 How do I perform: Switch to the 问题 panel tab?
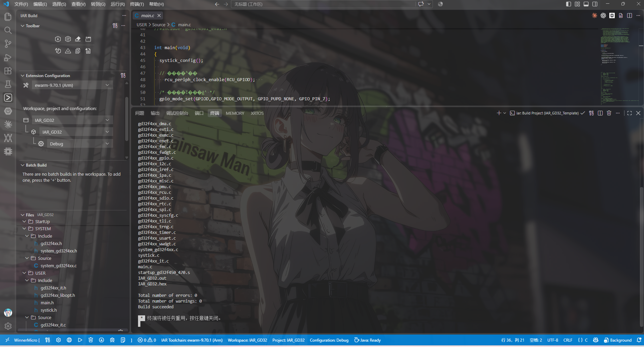(x=139, y=113)
